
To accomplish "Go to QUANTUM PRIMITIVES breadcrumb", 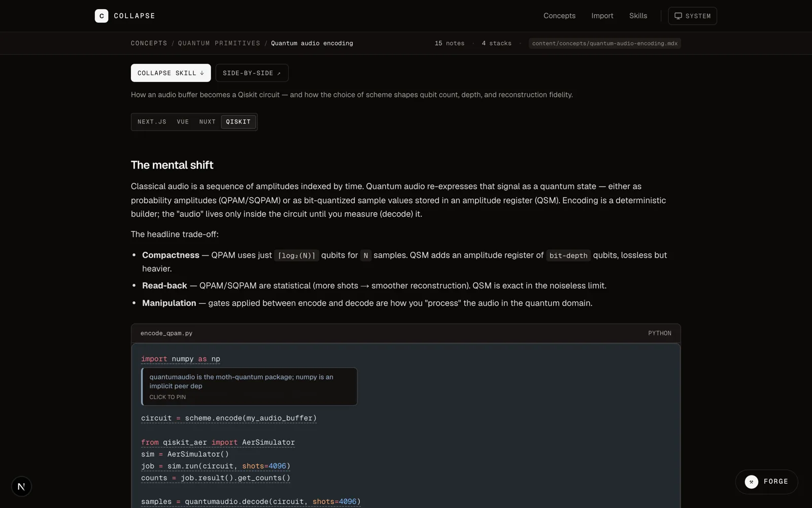I will coord(219,43).
